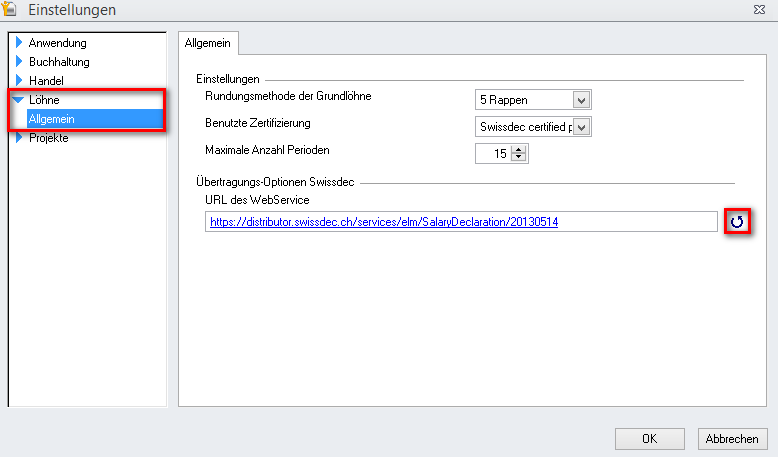The width and height of the screenshot is (778, 457).
Task: Click the 'URL des WebService' label
Action: [x=257, y=200]
